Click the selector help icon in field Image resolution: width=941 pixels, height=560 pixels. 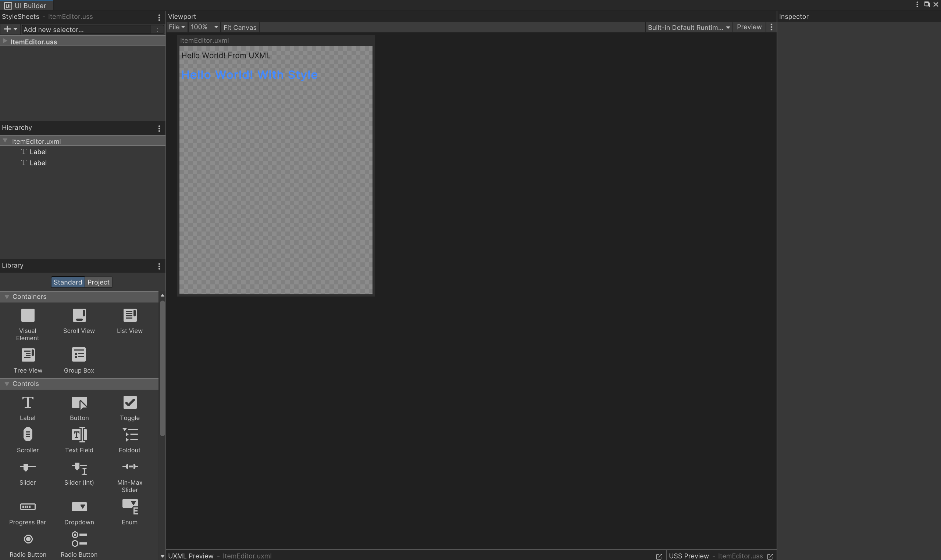point(157,29)
